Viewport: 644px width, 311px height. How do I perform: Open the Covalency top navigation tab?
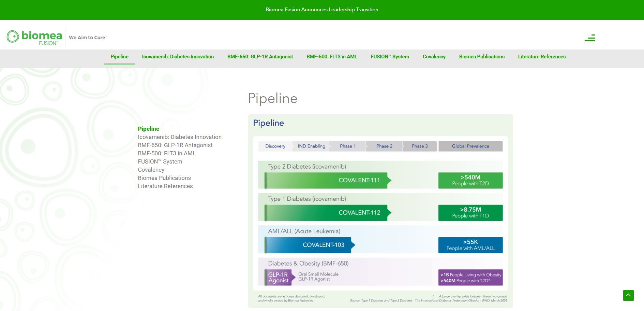click(x=434, y=57)
